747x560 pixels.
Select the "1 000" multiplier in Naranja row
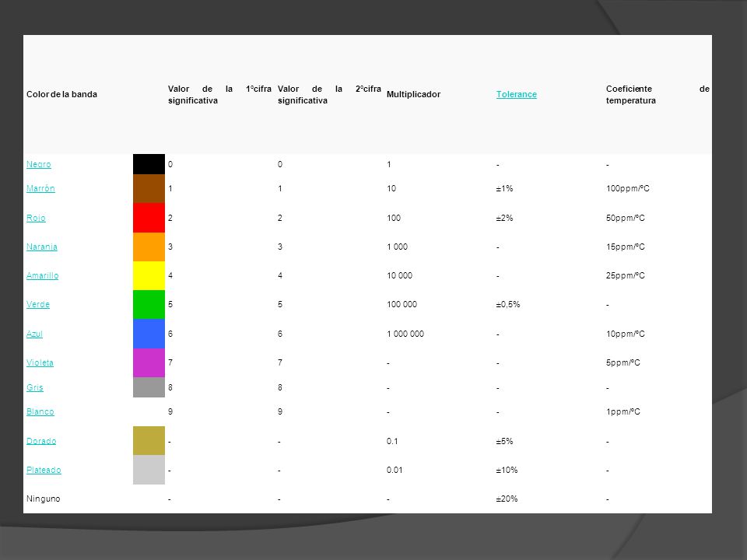[x=398, y=247]
